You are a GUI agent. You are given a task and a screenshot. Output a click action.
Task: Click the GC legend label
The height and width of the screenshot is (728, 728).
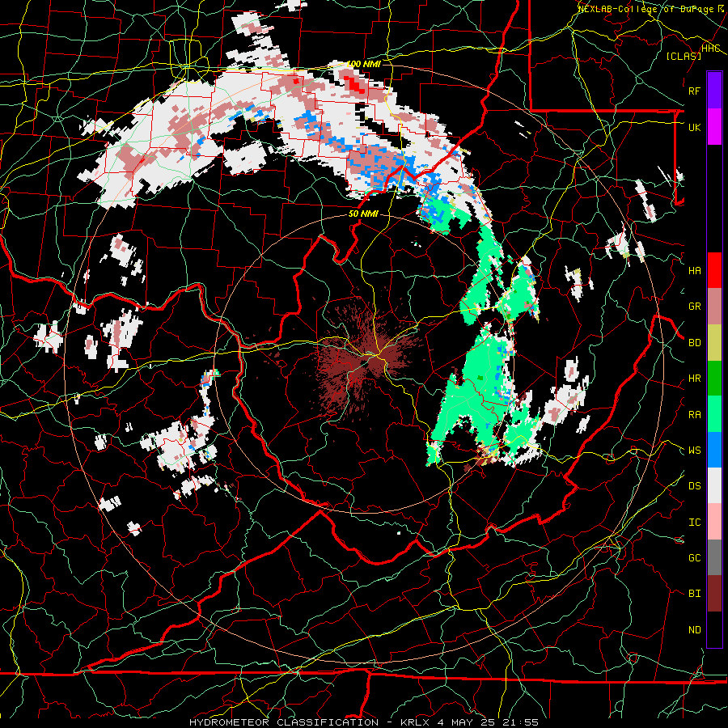(x=695, y=558)
